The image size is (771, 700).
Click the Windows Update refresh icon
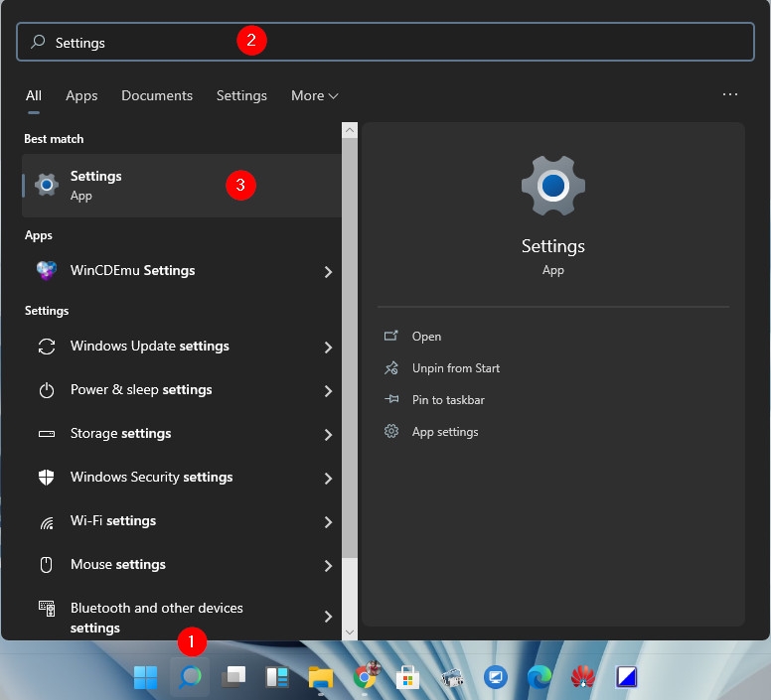pos(47,347)
